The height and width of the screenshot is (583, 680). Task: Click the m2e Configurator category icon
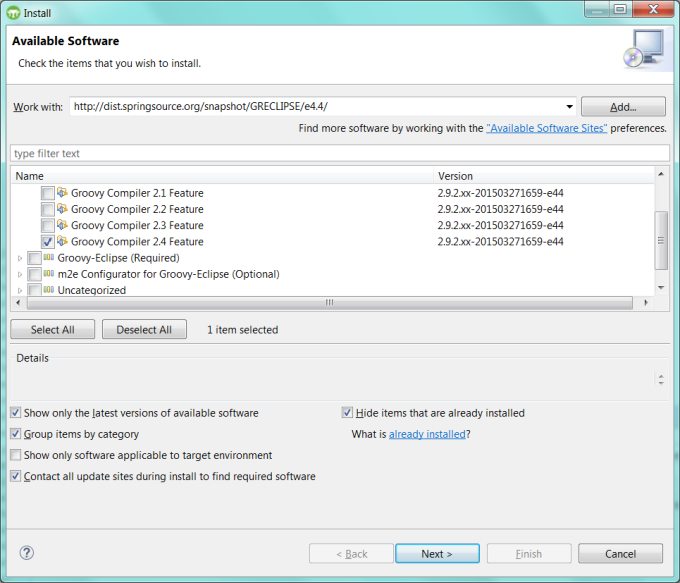click(x=49, y=274)
